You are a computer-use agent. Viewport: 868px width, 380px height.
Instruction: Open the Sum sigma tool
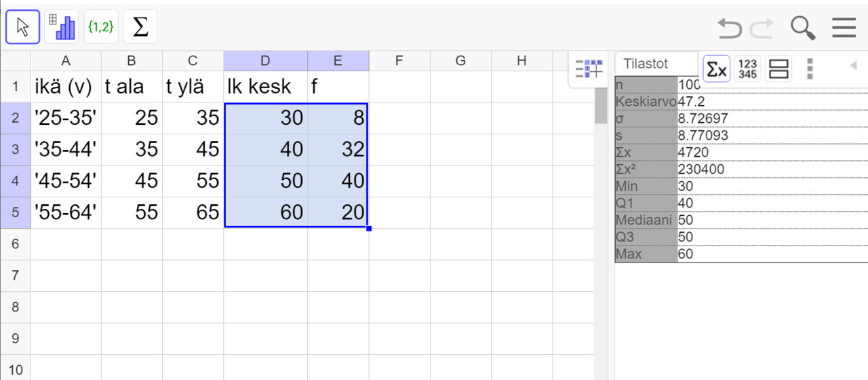tap(140, 27)
